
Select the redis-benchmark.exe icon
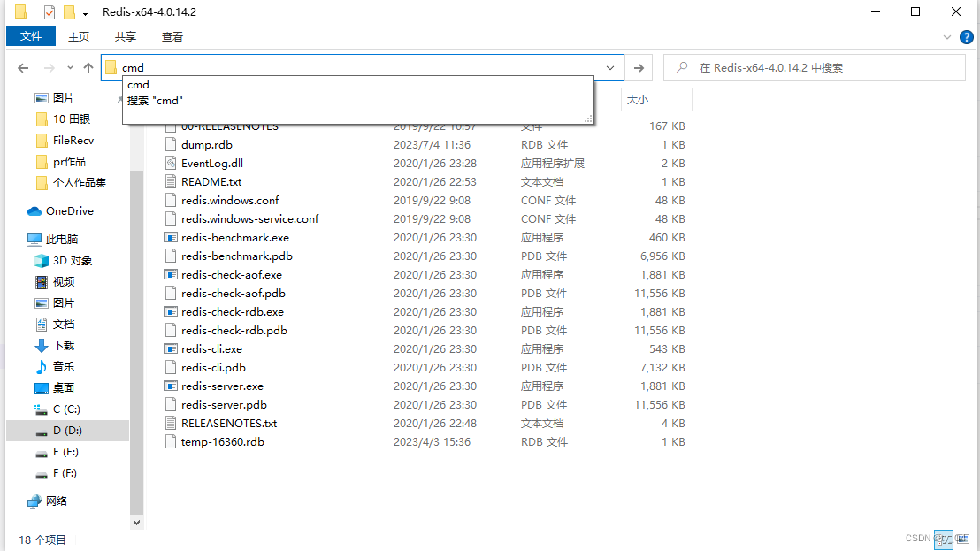tap(171, 237)
